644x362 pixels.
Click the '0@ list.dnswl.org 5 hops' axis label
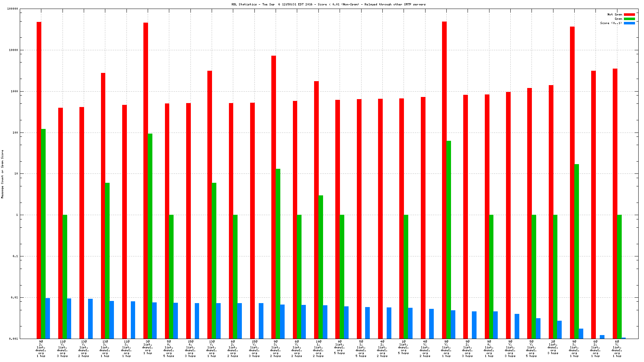[x=340, y=347]
